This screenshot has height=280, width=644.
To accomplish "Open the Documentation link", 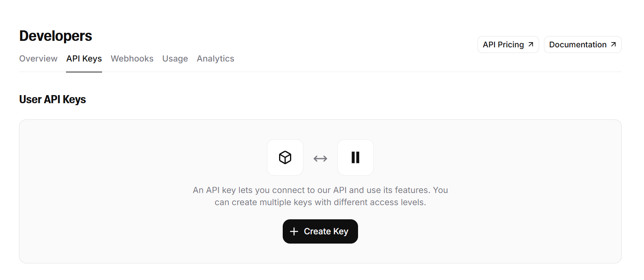I will [x=582, y=45].
